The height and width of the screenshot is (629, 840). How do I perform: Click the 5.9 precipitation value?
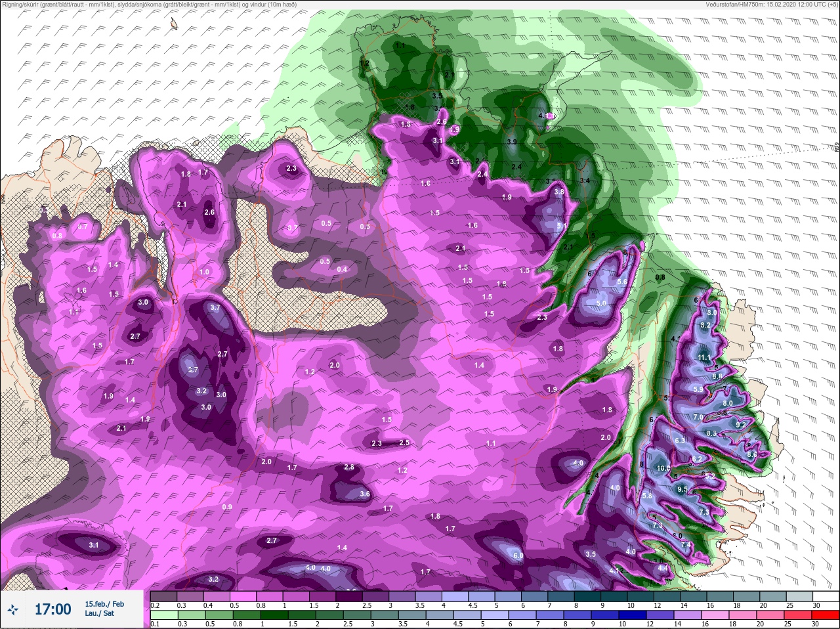click(x=698, y=389)
